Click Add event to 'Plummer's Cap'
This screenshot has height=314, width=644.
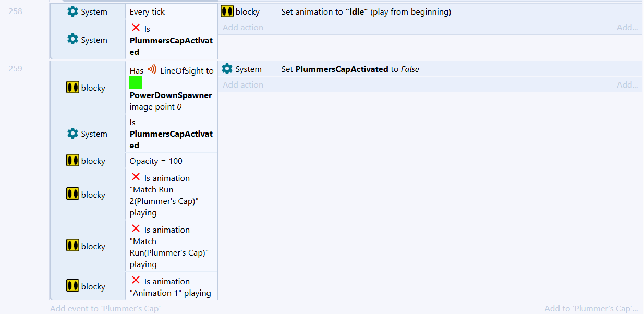point(105,308)
